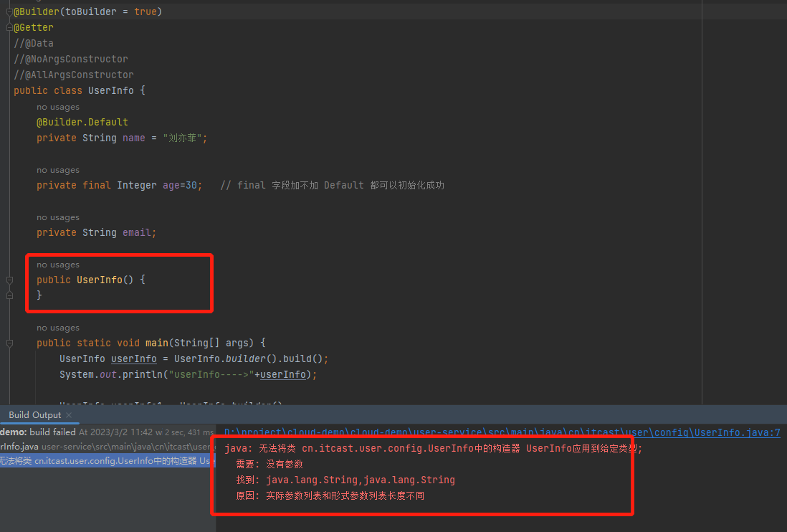Click 'no usages' hint above UserInfo() constructor
This screenshot has height=532, width=787.
click(58, 265)
